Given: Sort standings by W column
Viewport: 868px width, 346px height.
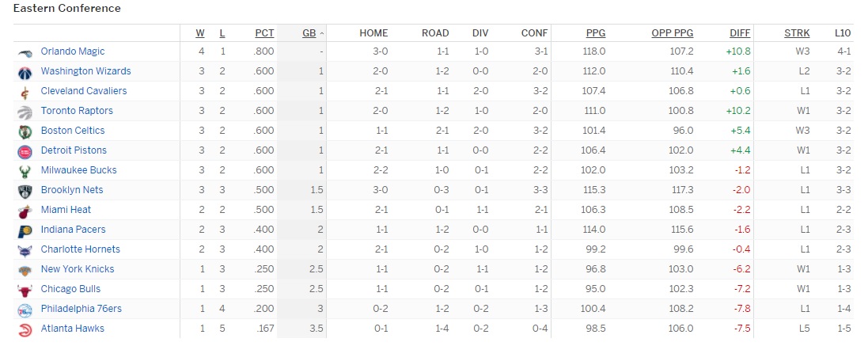Looking at the screenshot, I should coord(200,33).
